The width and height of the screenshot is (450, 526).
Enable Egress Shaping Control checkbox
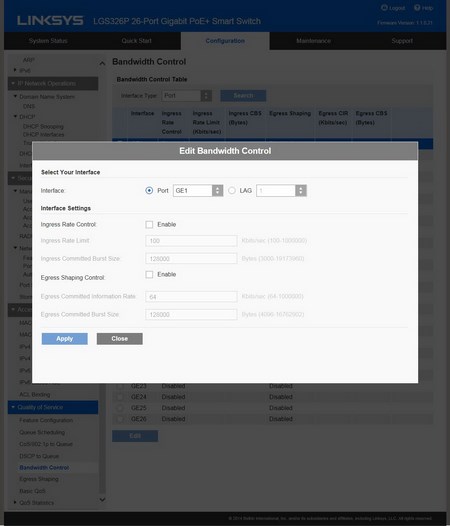click(149, 274)
